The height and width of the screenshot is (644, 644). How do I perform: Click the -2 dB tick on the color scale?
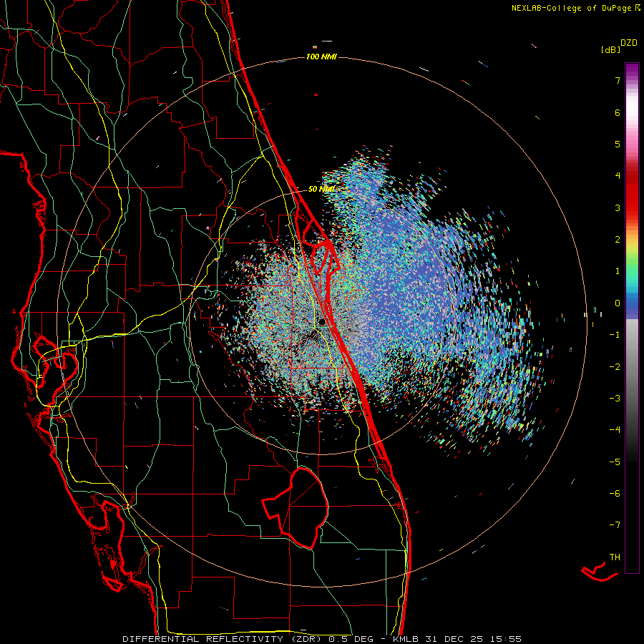(x=615, y=366)
